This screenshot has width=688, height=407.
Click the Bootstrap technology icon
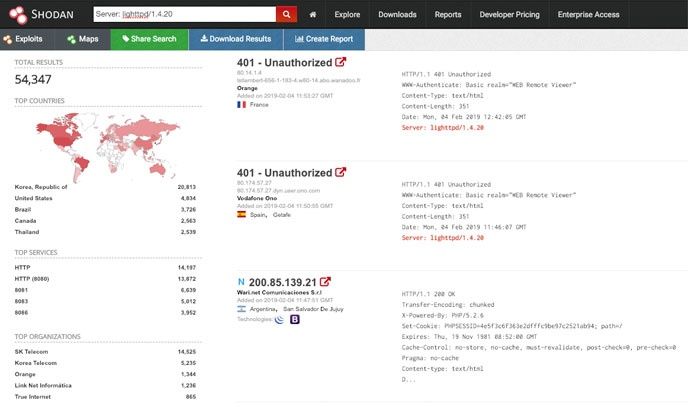[x=295, y=320]
